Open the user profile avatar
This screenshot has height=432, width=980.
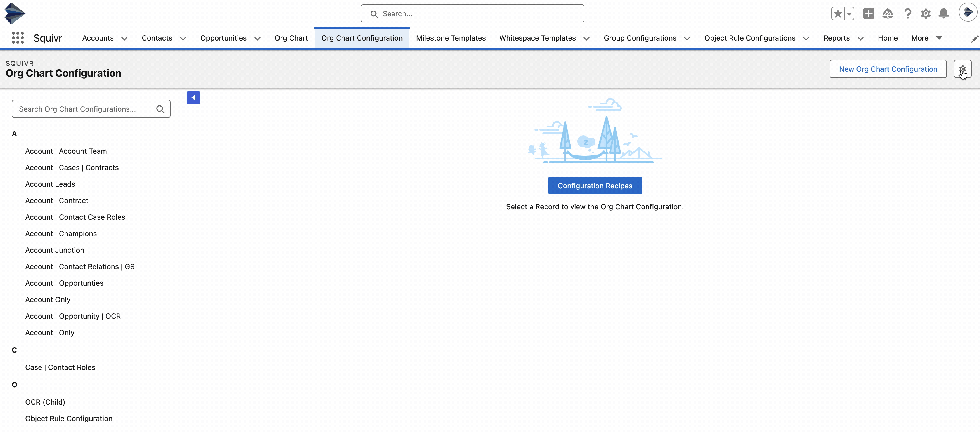968,12
